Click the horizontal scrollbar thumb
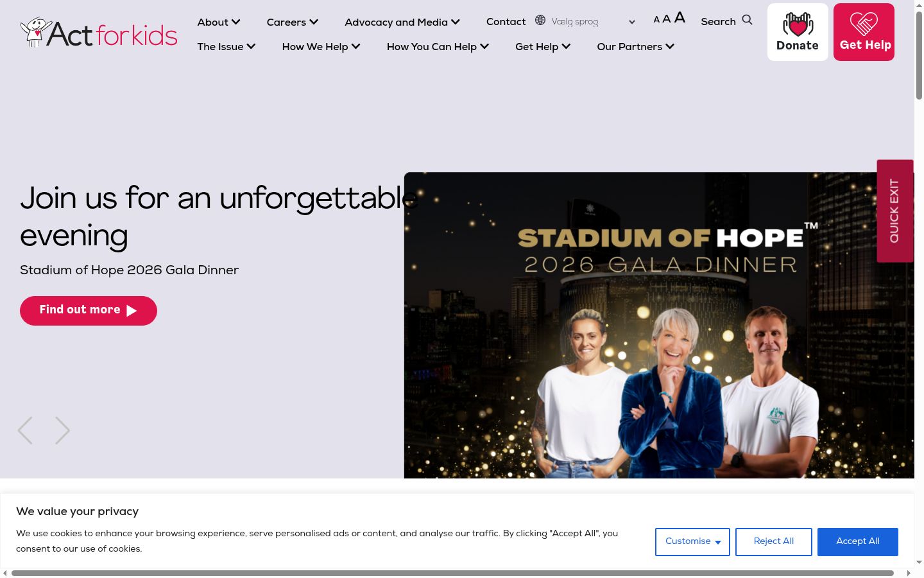This screenshot has width=924, height=578. [452, 573]
